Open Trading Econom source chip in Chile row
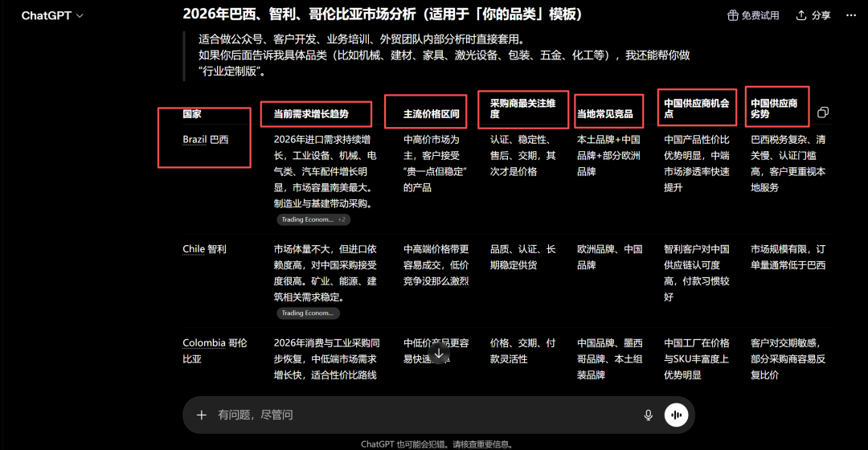Screen dimensions: 868x450 pos(308,313)
